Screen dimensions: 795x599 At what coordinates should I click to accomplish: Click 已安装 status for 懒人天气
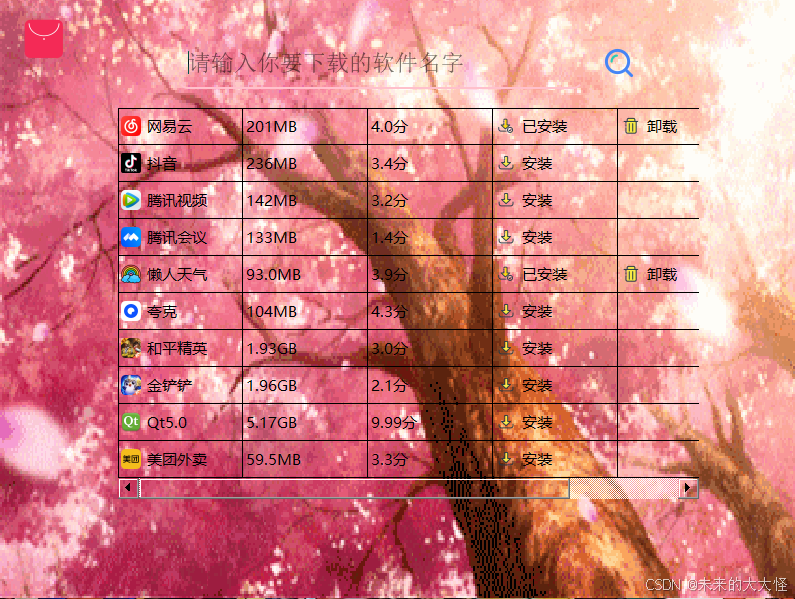pyautogui.click(x=532, y=274)
